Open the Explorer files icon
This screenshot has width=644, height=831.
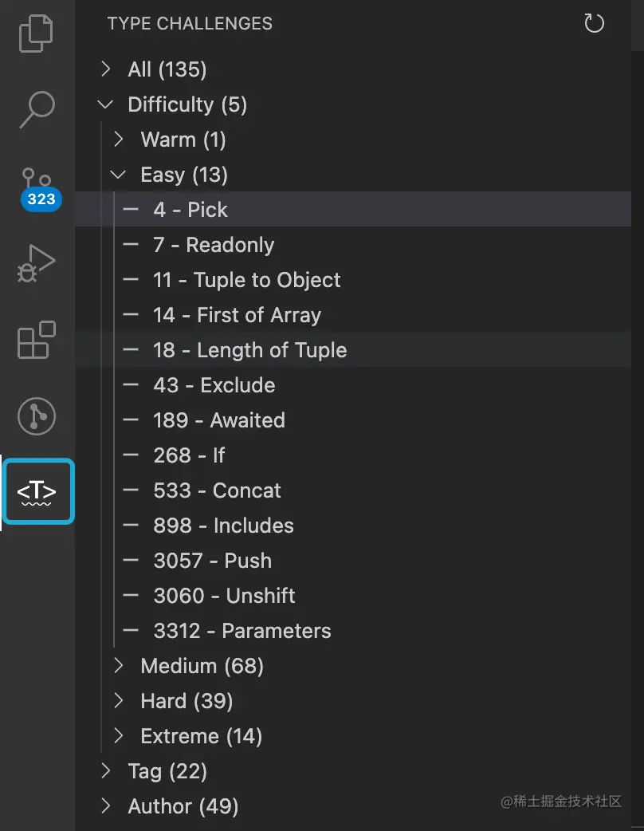point(37,33)
